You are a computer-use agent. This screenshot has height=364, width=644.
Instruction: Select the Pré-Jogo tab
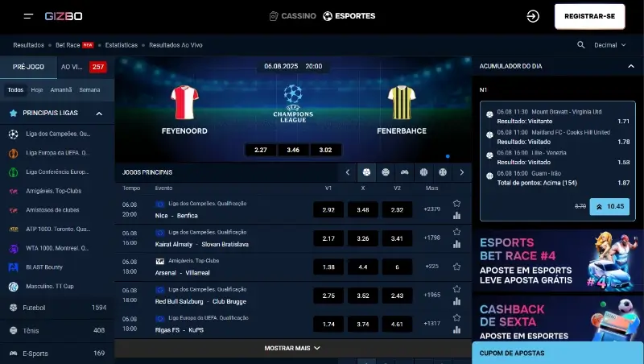coord(28,67)
